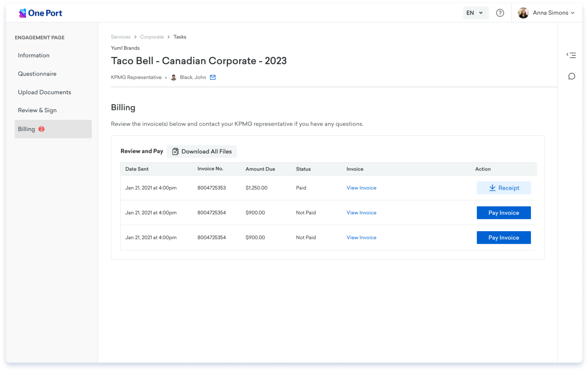Image resolution: width=588 pixels, height=371 pixels.
Task: Open the help question mark icon
Action: (500, 13)
